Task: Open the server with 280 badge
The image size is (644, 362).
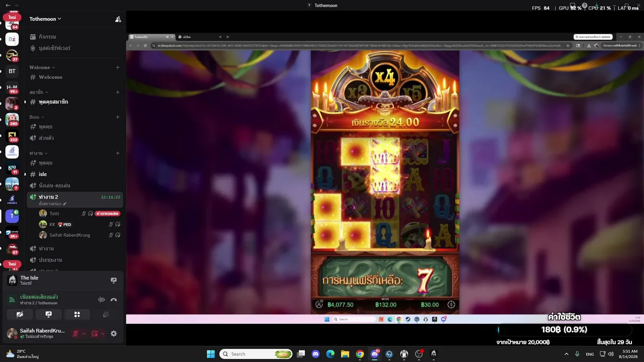Action: [12, 119]
